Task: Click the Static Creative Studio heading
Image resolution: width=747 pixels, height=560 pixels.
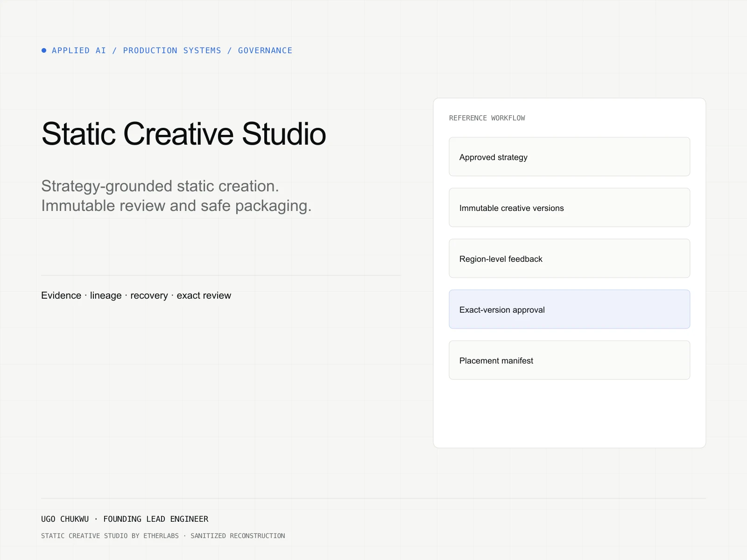Action: [x=183, y=134]
